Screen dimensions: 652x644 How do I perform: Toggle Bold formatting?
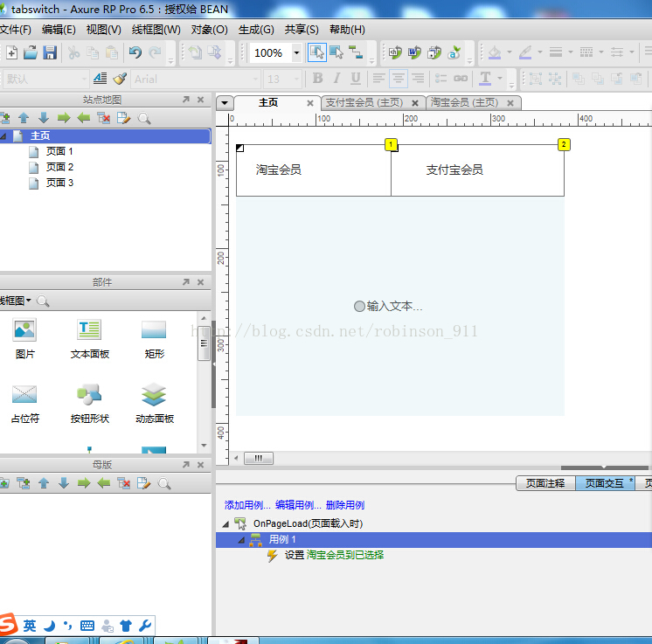pos(317,78)
